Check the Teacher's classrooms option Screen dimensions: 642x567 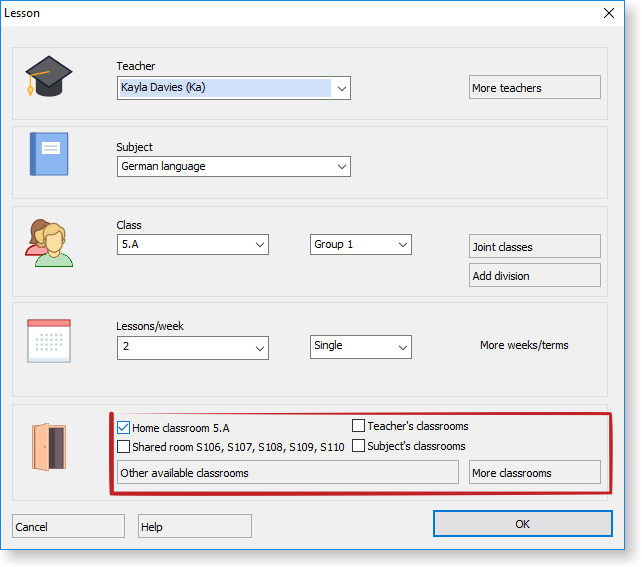click(358, 426)
